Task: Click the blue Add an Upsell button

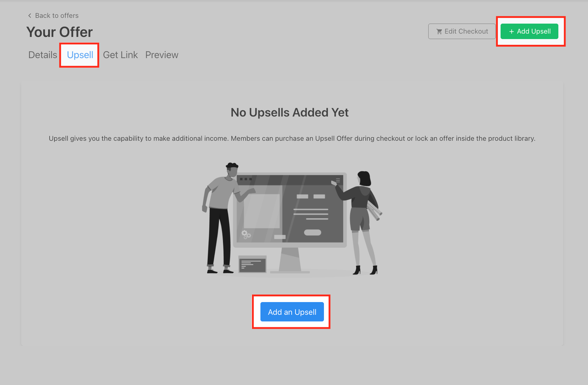Action: [292, 312]
